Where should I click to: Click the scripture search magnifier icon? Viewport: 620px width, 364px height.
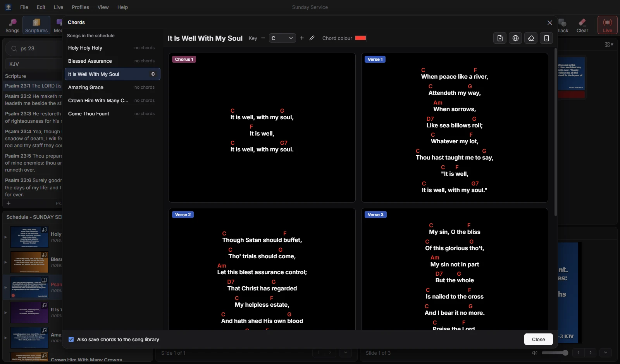coord(14,48)
